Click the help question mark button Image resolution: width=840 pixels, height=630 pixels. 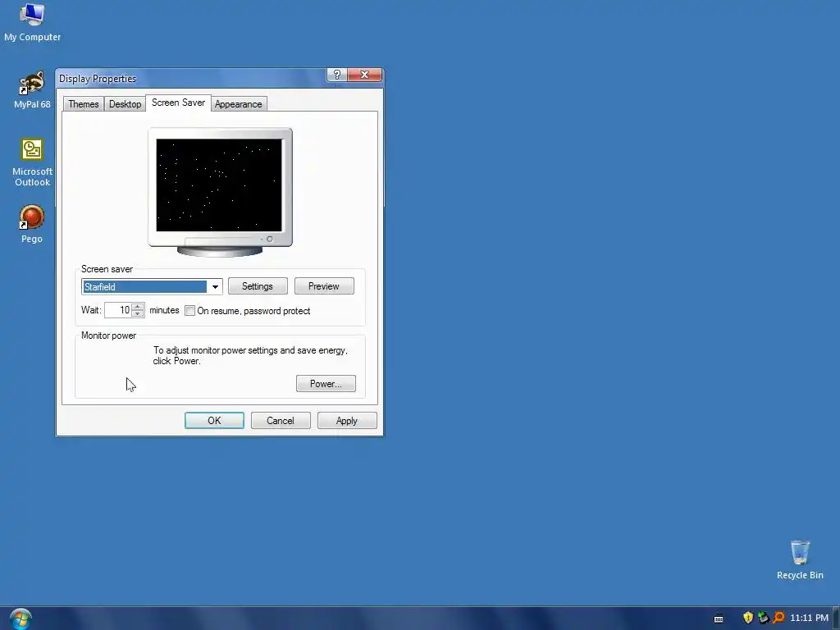(337, 75)
